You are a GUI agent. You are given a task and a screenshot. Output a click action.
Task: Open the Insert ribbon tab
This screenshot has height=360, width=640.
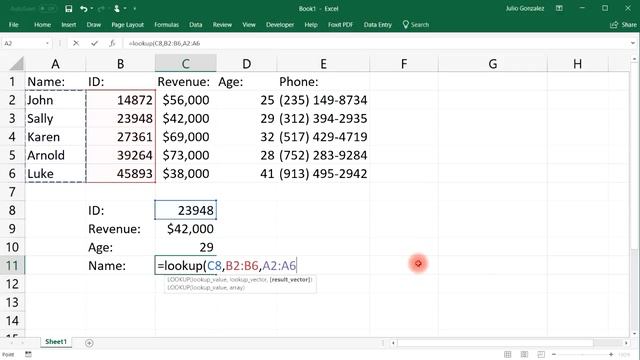69,25
